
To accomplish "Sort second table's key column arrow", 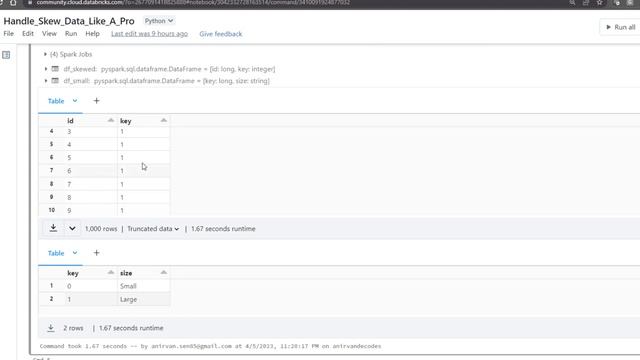I will [x=111, y=273].
